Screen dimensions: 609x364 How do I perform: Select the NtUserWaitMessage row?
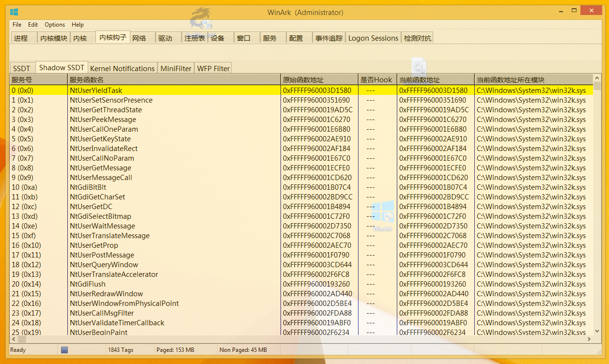pos(301,226)
